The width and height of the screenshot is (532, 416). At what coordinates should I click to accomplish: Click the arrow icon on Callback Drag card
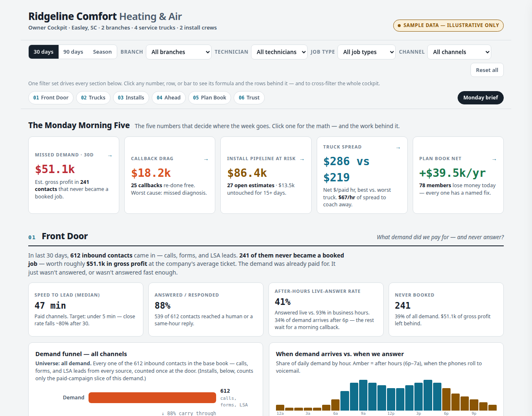206,159
